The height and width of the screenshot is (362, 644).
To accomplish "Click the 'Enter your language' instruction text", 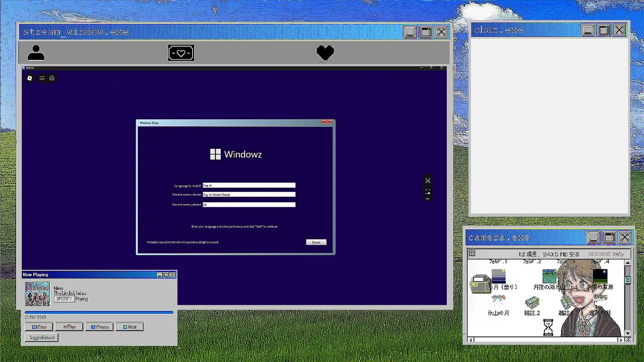I will (234, 227).
